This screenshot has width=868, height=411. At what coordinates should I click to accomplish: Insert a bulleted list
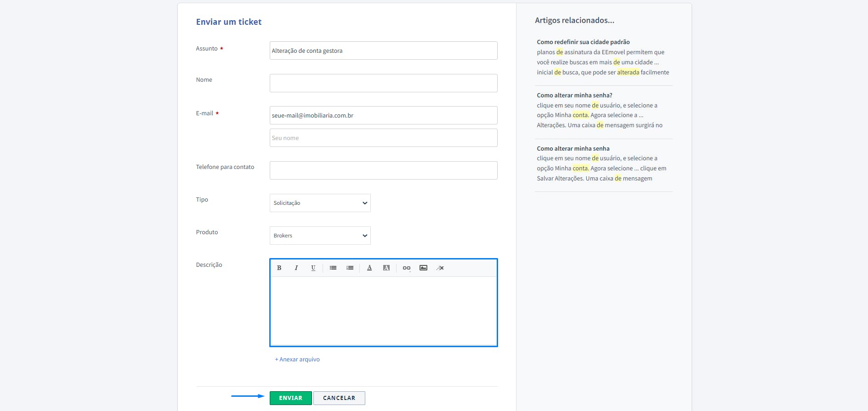tap(333, 268)
